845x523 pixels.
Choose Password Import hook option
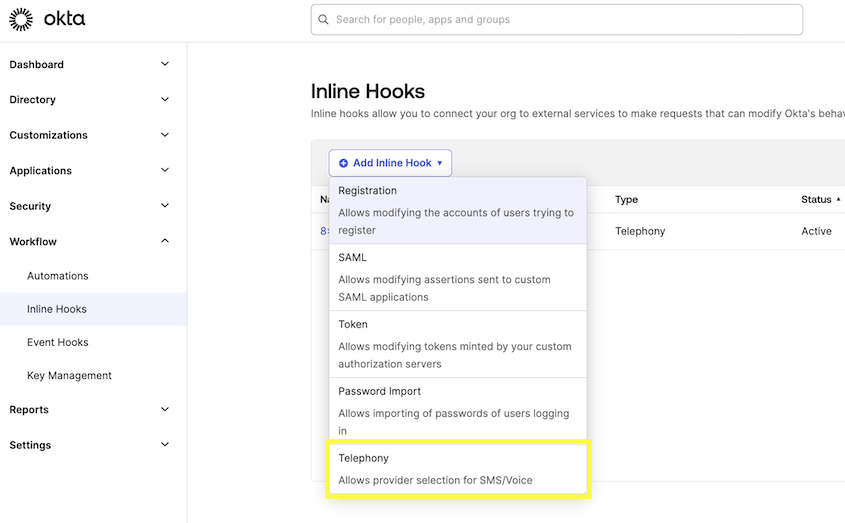[458, 411]
